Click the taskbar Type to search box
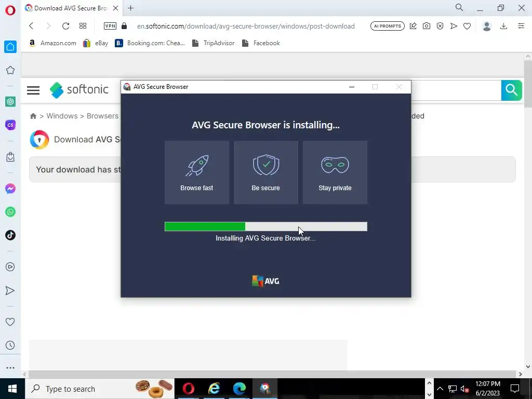The height and width of the screenshot is (399, 532). tap(99, 389)
